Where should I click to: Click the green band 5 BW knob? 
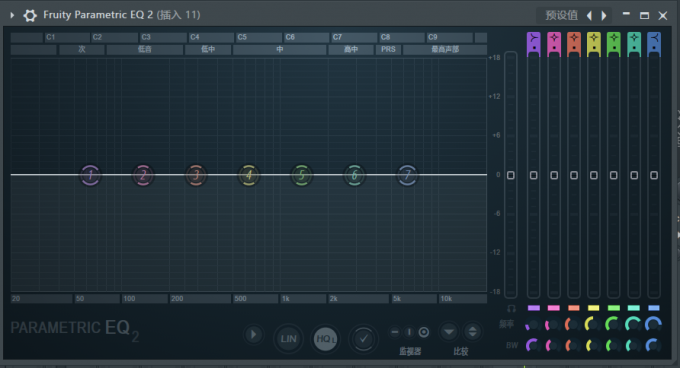click(613, 345)
